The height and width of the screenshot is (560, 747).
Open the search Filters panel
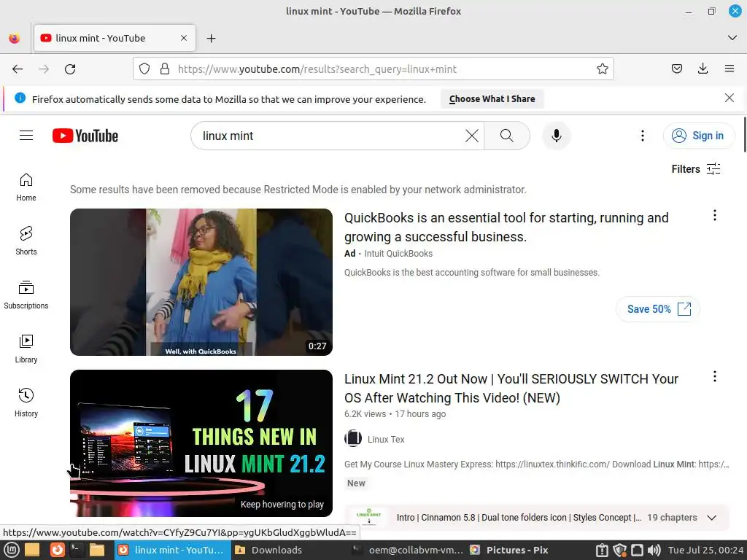695,169
